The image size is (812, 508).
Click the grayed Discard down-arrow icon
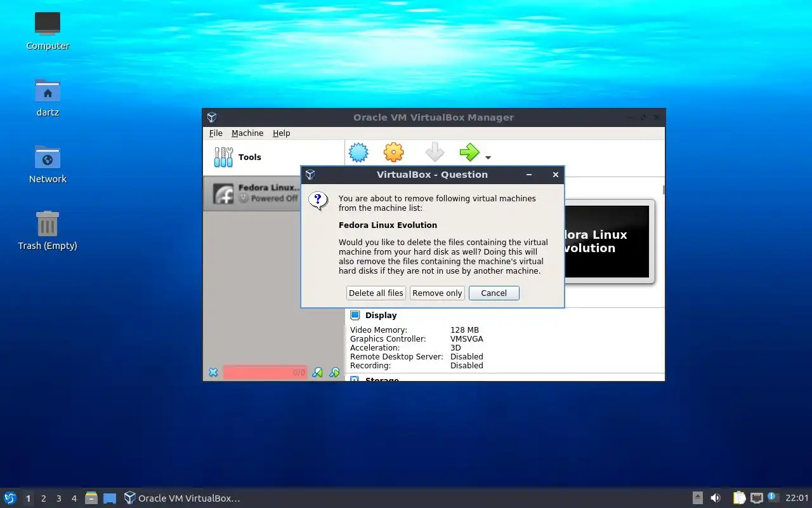coord(435,152)
